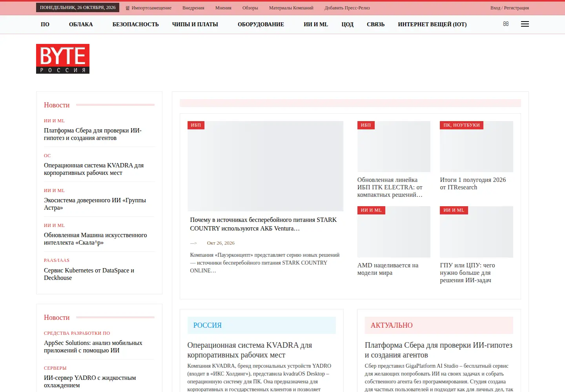The image size is (565, 392).
Task: Open the large STARK COUNTRY featured image
Action: 265,166
